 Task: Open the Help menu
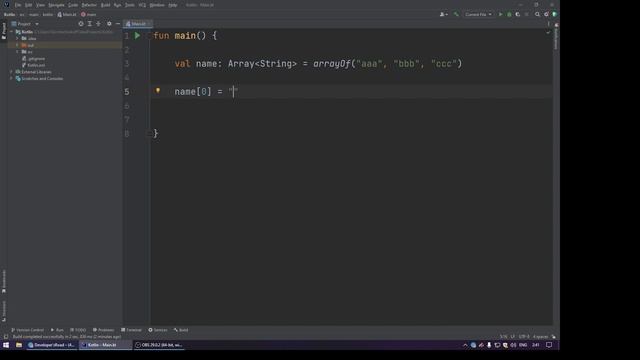173,5
